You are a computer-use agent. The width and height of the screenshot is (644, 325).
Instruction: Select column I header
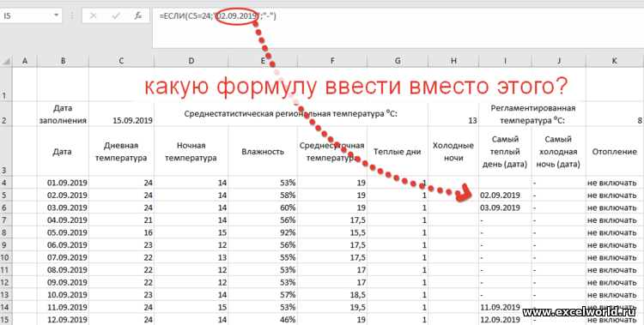[x=505, y=61]
